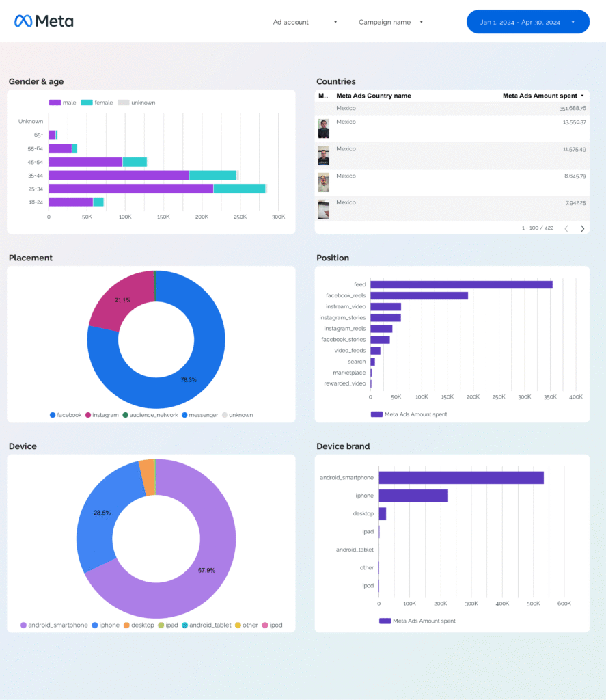
Task: Click the facebook legend dot in Placement
Action: click(x=53, y=415)
